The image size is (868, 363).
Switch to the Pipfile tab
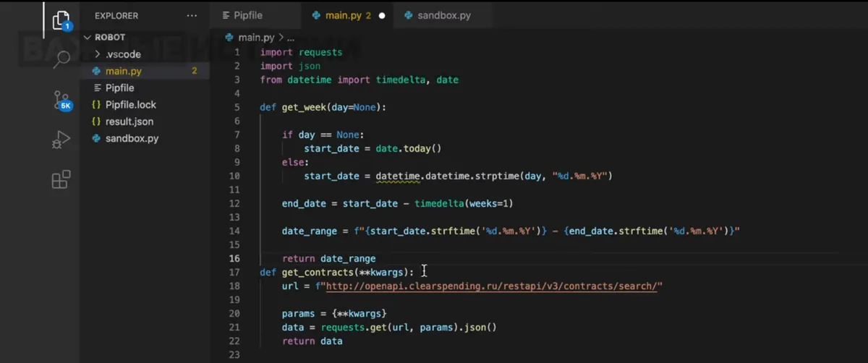(x=247, y=15)
